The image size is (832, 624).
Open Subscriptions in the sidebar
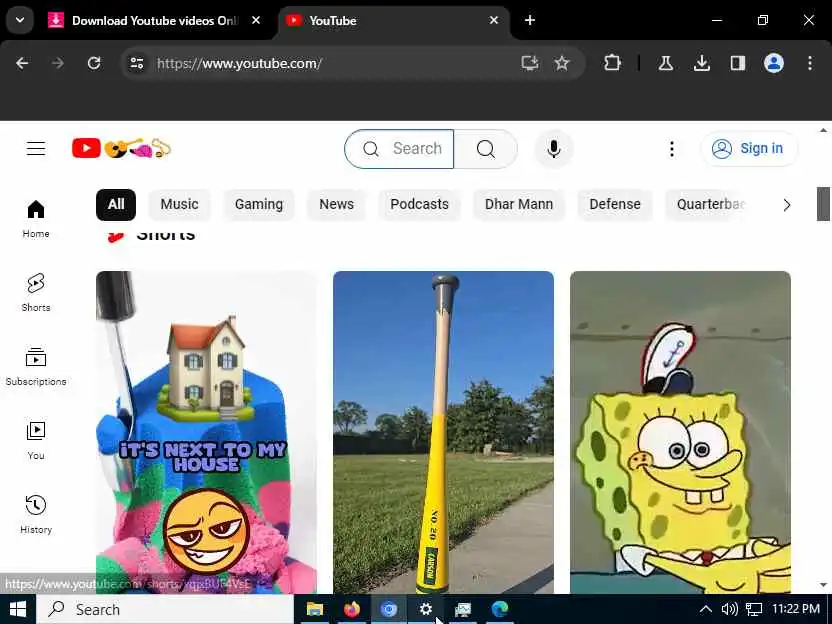coord(36,367)
